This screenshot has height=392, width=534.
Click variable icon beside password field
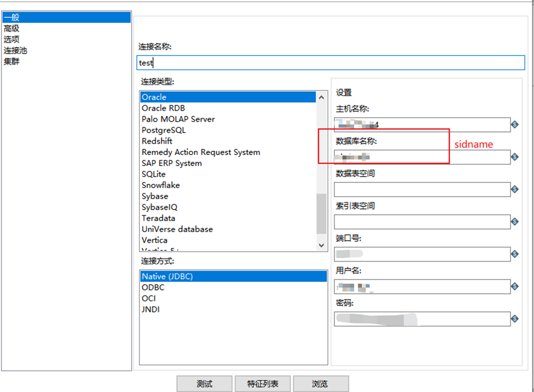tap(515, 319)
